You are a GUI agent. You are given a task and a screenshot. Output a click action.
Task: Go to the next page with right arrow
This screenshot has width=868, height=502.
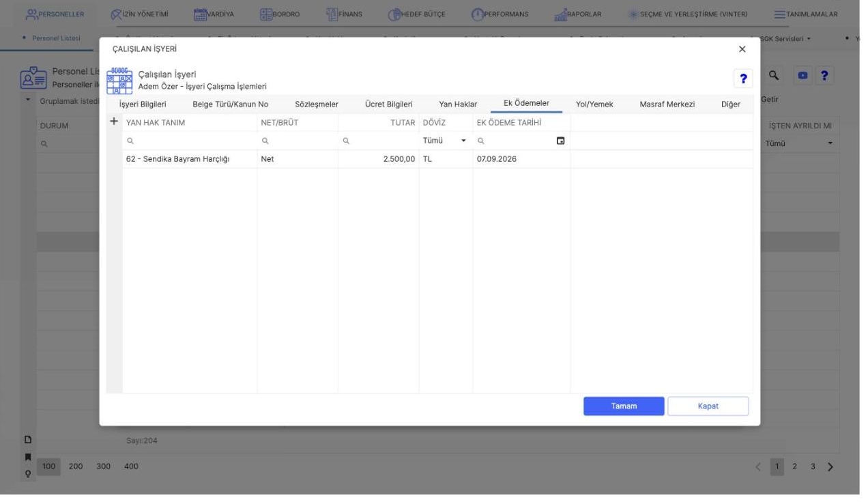click(x=830, y=467)
